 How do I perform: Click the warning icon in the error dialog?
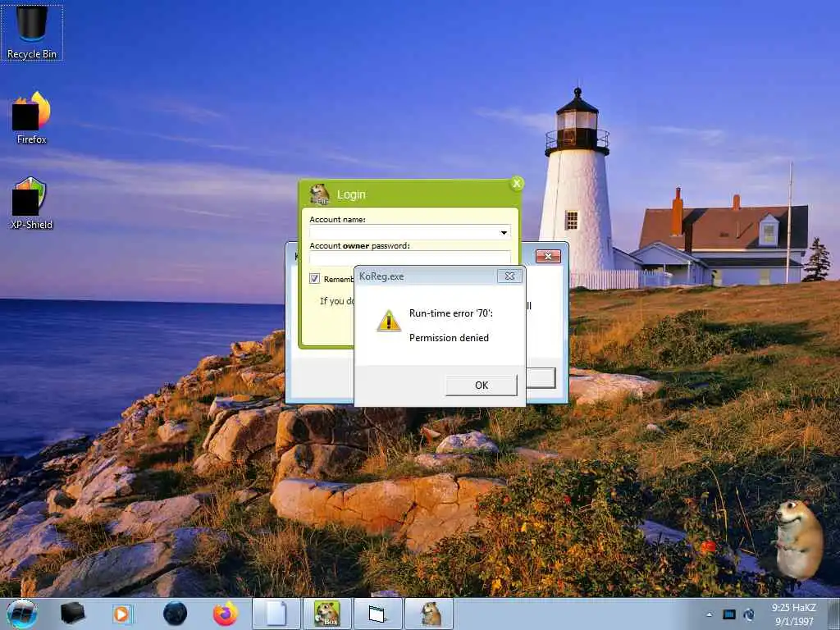click(389, 321)
